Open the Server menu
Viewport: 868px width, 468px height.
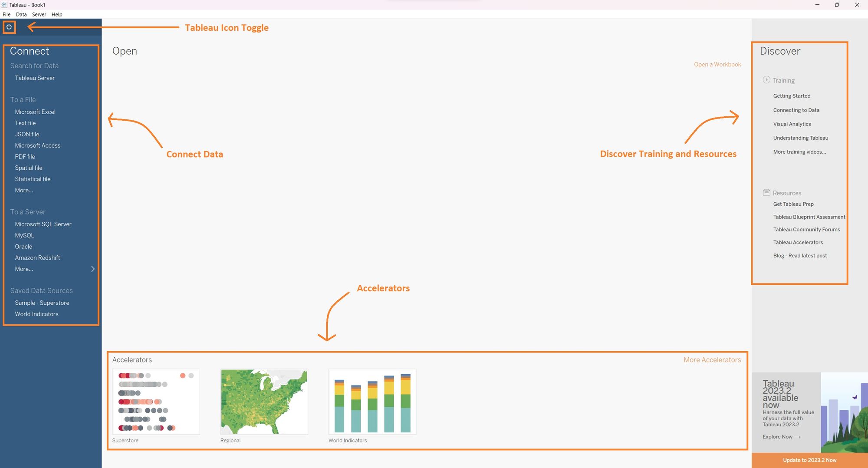point(39,14)
